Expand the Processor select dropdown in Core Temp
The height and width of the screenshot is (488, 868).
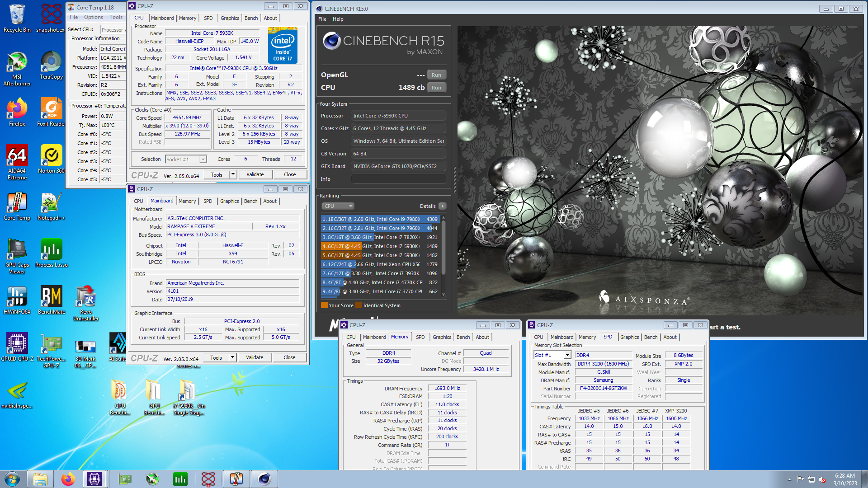coord(112,30)
